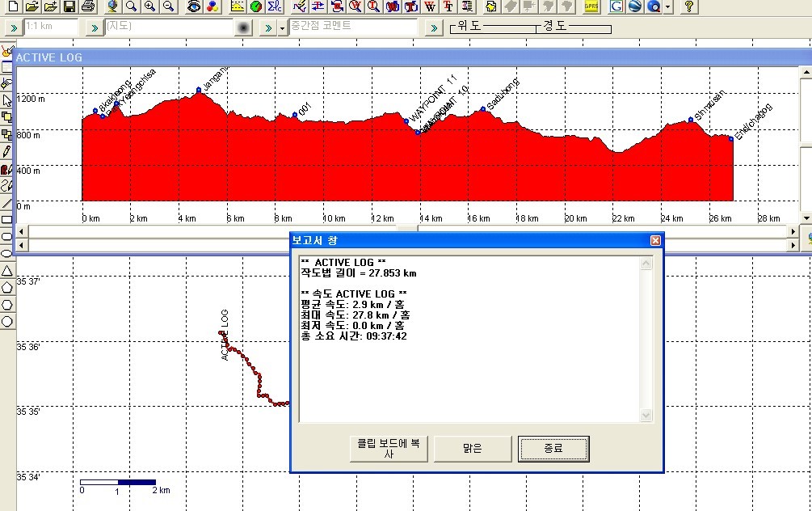Expand the arrow beside 1:1 km field
The image size is (812, 511).
[14, 28]
